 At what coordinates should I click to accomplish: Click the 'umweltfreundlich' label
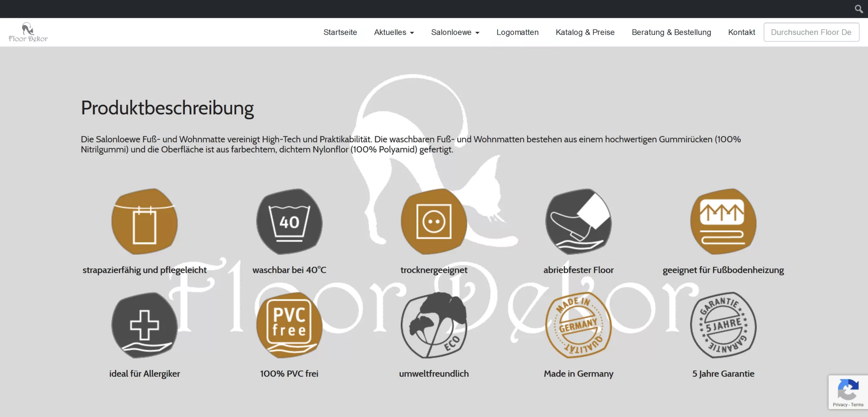(x=434, y=374)
